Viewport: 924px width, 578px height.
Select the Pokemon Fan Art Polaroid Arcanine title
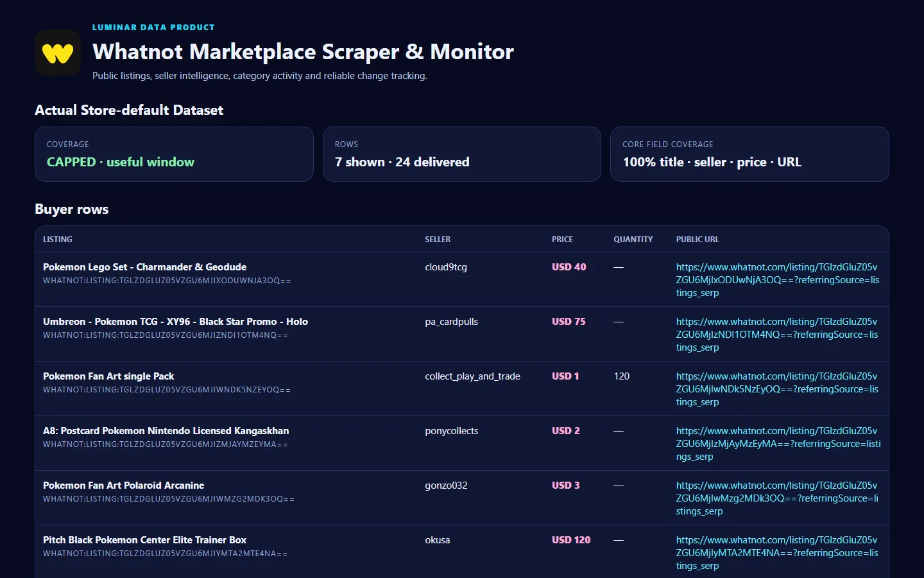tap(123, 486)
